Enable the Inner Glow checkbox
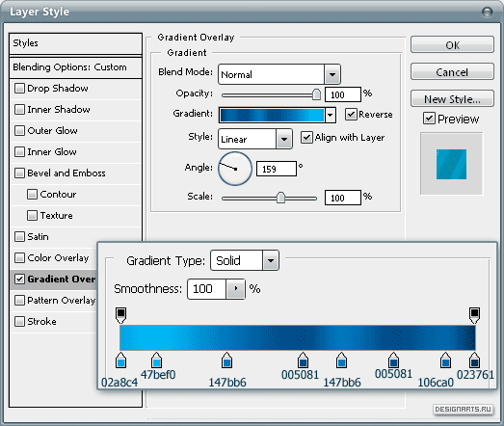This screenshot has height=426, width=504. coord(19,151)
